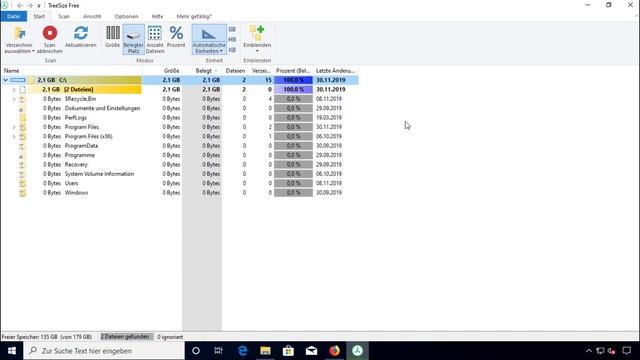Open the Mail app from the taskbar

(x=311, y=351)
